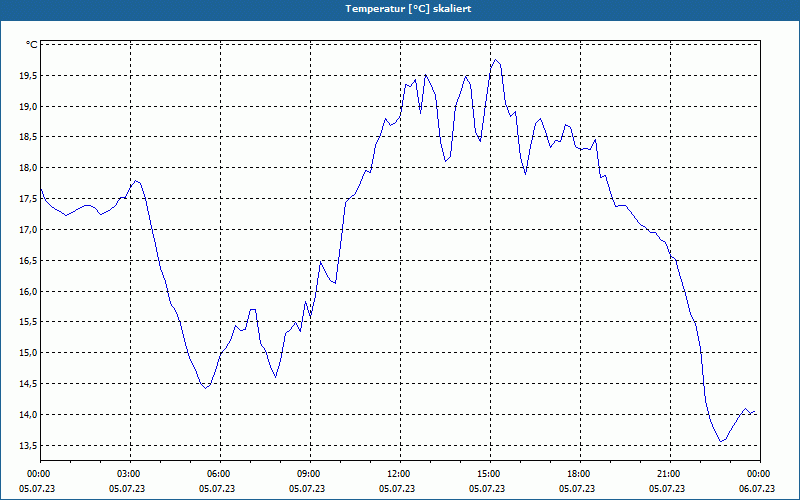Viewport: 800px width, 500px height.
Task: Click the '15,5' y-axis label
Action: point(28,322)
